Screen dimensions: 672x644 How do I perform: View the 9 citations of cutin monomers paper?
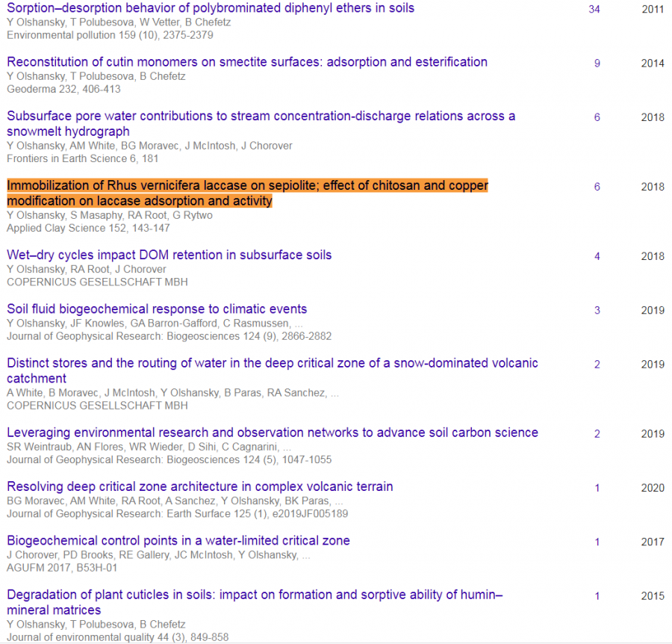[597, 64]
